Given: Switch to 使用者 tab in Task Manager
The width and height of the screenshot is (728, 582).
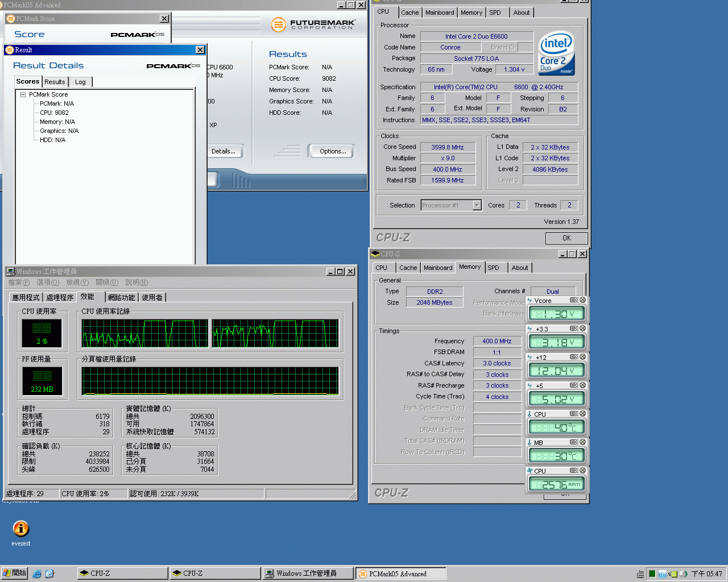Looking at the screenshot, I should 152,297.
